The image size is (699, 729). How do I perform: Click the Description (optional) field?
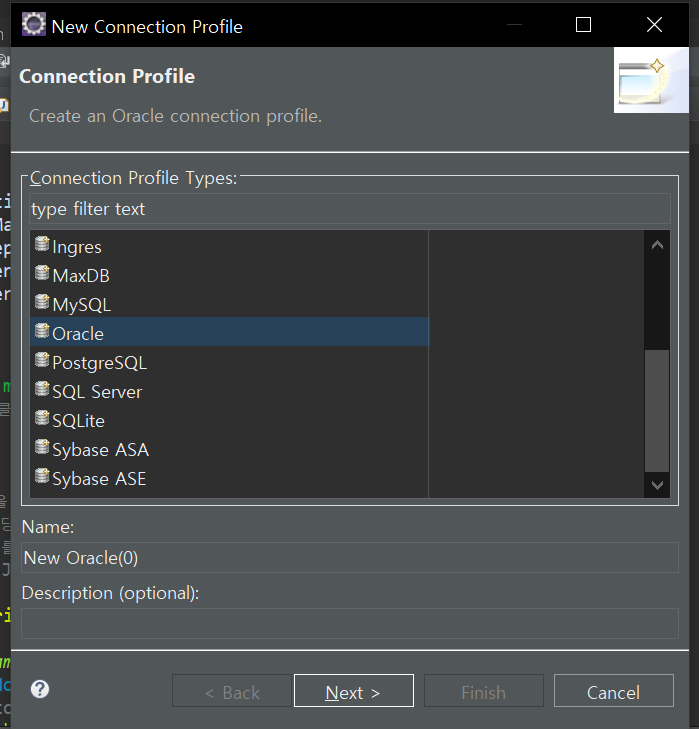tap(350, 623)
